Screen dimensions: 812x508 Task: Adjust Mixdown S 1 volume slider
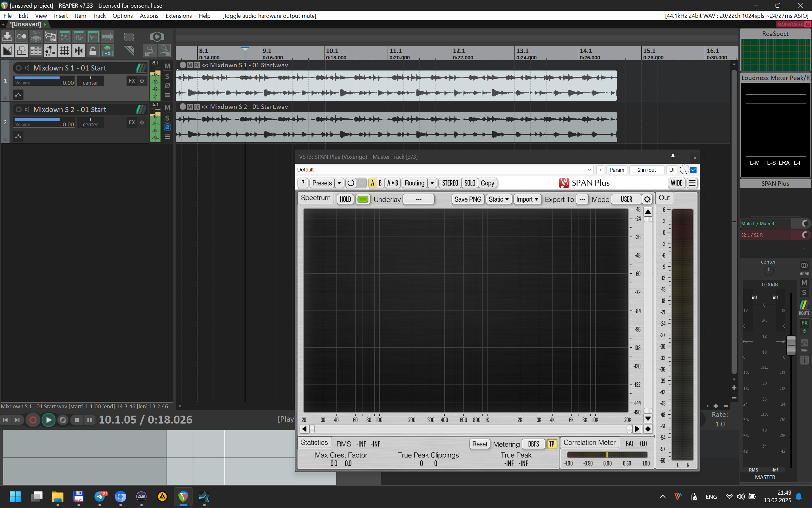pos(44,81)
